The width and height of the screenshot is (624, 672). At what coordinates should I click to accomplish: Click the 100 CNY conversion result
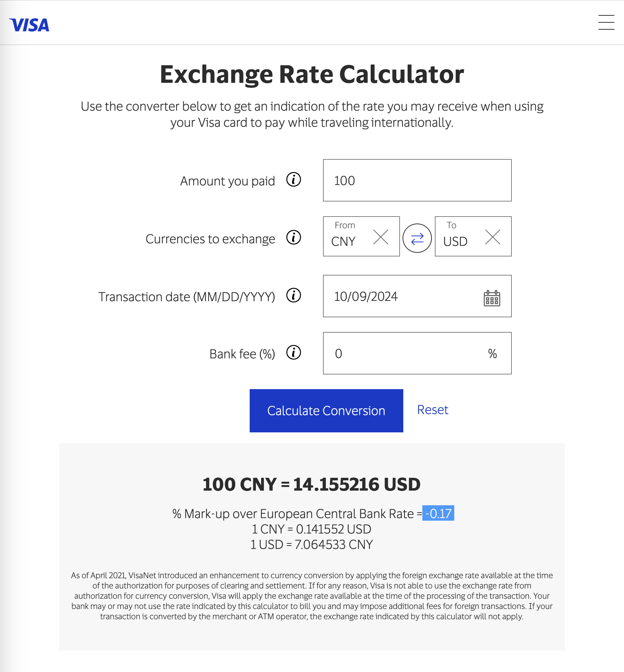312,484
